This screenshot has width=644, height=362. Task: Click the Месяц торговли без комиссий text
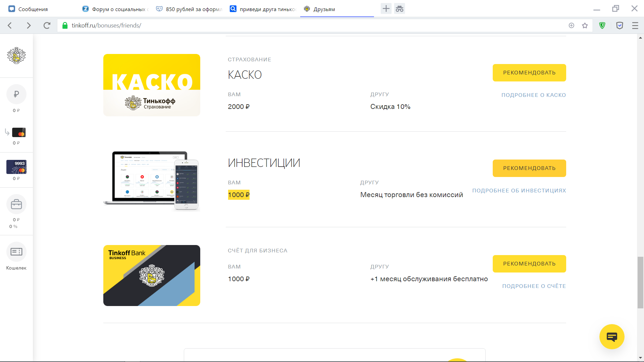[x=412, y=195]
